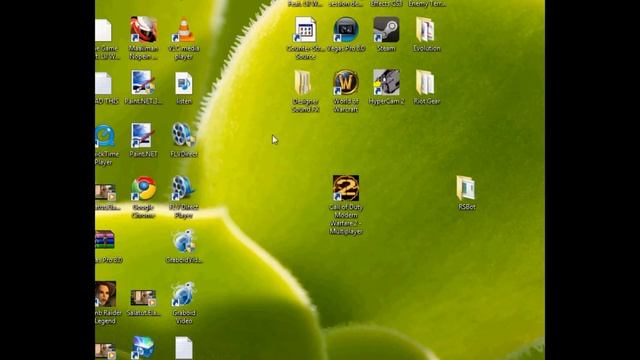The width and height of the screenshot is (640, 360).
Task: Open the Tomb Raider Legend shortcut
Action: coord(106,293)
